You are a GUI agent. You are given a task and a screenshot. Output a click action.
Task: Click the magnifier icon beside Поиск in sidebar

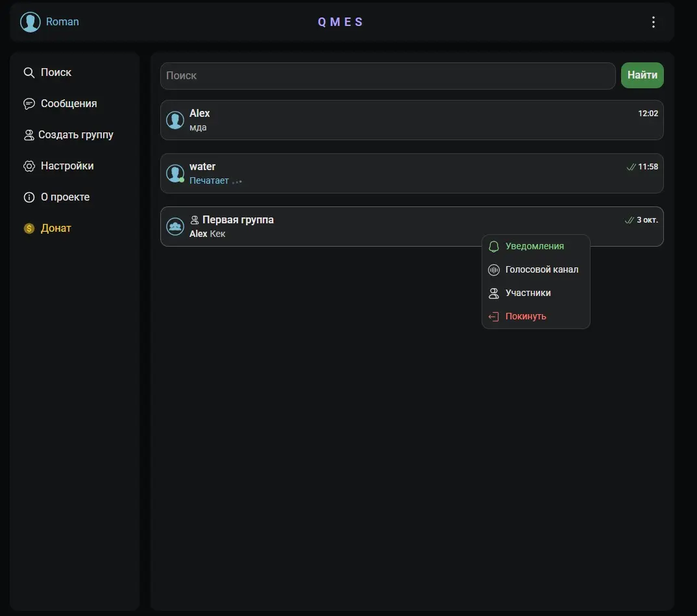(29, 73)
